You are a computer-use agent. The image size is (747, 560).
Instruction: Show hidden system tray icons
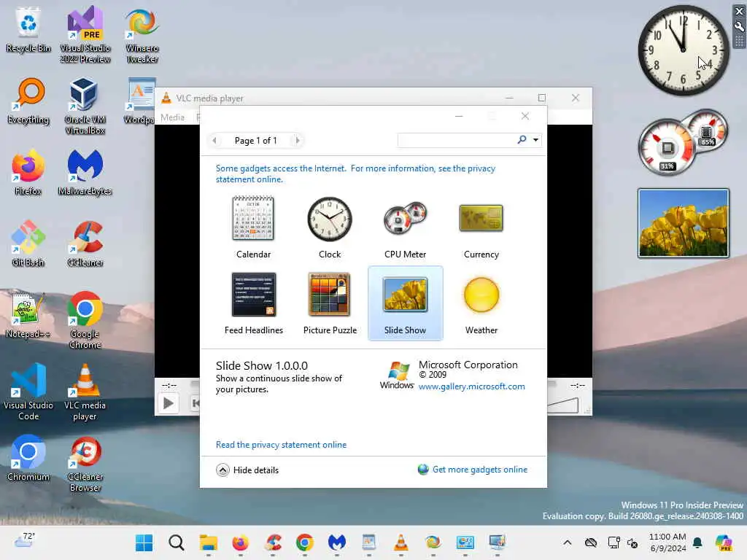click(568, 542)
